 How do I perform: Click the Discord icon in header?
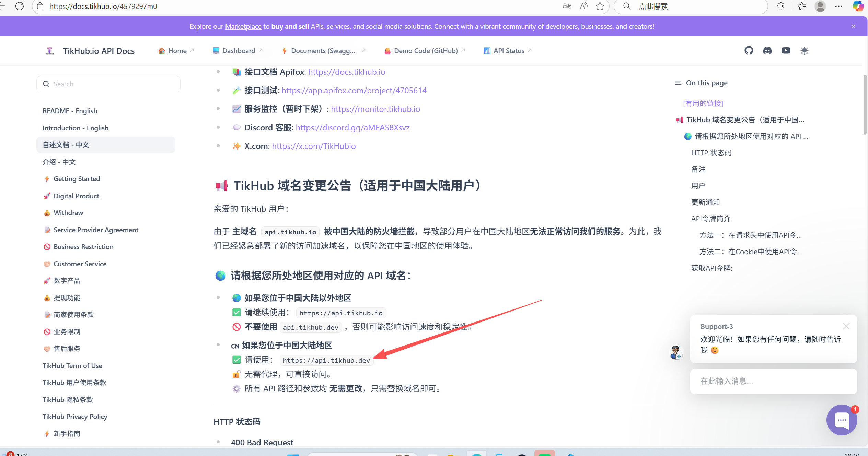point(767,51)
